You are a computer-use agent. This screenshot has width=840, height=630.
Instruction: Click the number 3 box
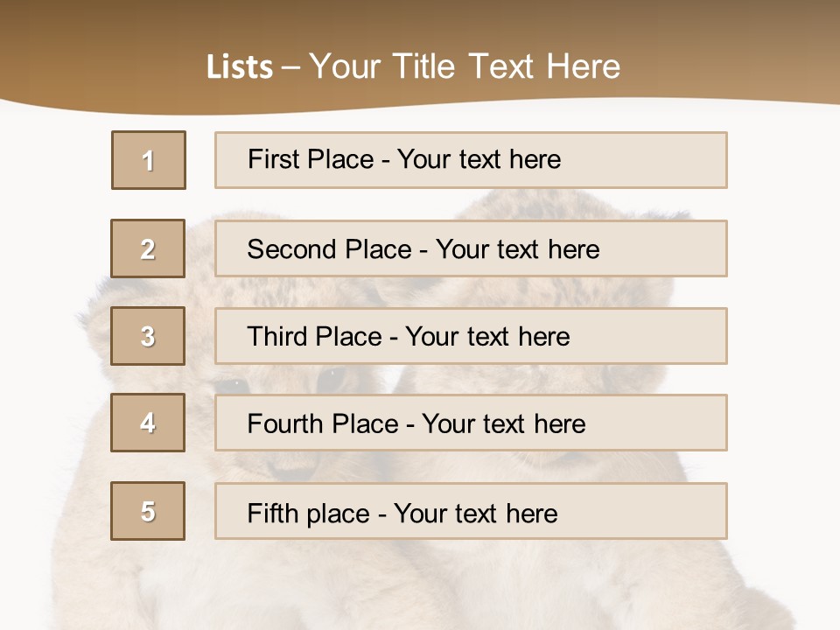click(x=148, y=336)
